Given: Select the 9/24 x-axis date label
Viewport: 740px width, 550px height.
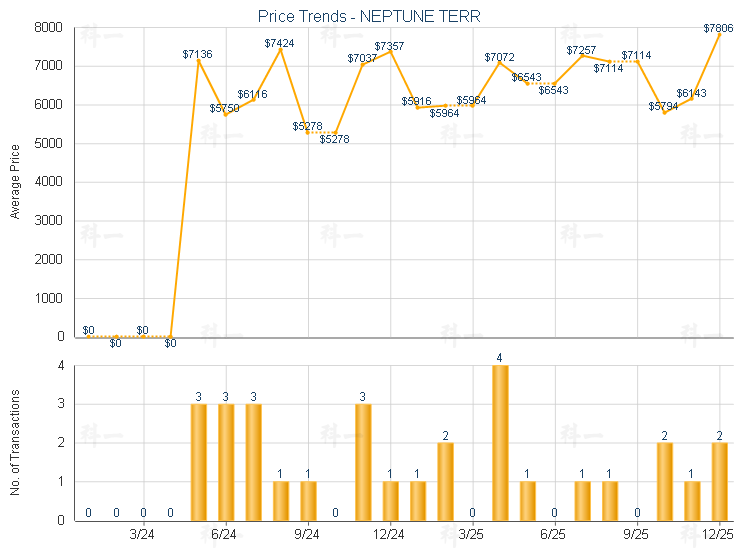Looking at the screenshot, I should tap(308, 536).
